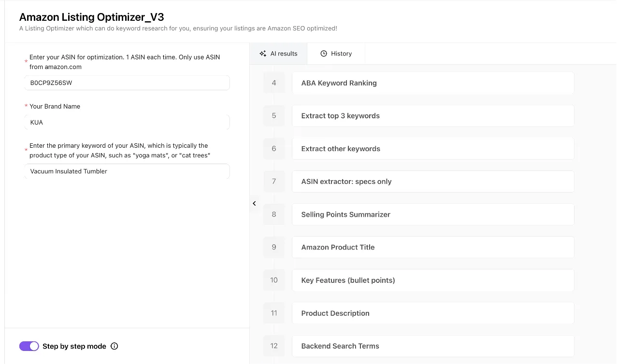Click the sparkle icon in AI results tab
This screenshot has width=617, height=364.
pyautogui.click(x=263, y=54)
